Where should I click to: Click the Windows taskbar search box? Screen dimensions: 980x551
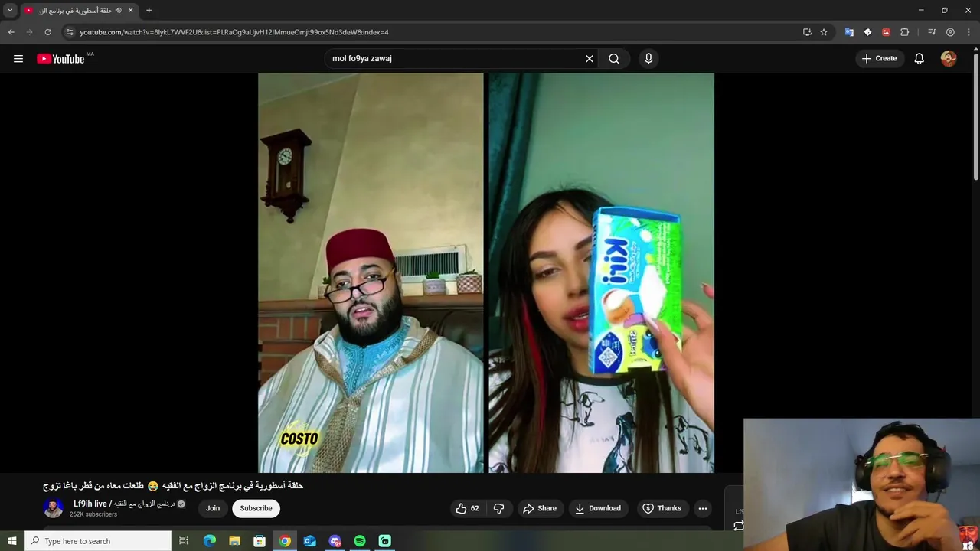98,541
